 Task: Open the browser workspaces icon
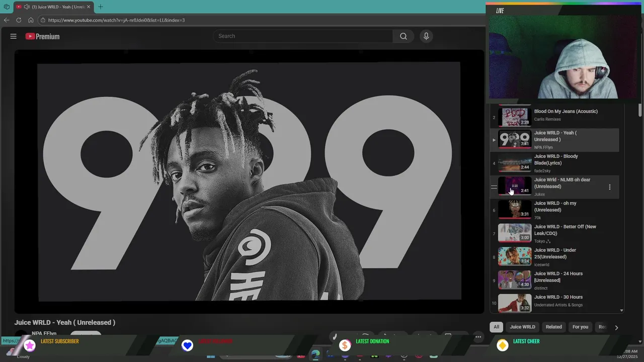point(7,7)
